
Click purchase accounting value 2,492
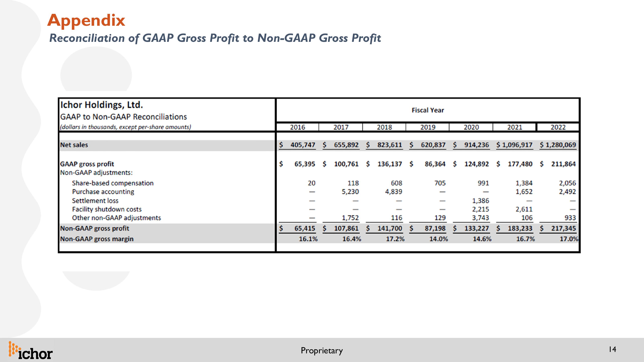click(568, 192)
